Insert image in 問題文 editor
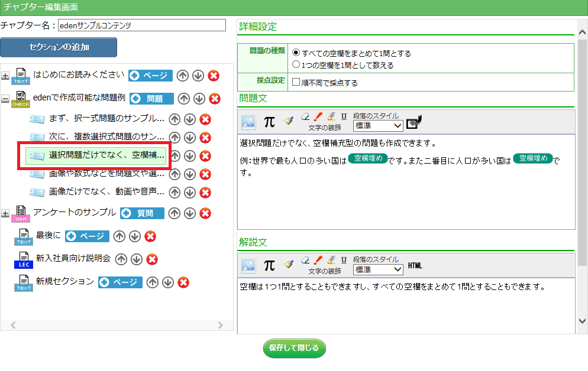 pyautogui.click(x=248, y=122)
